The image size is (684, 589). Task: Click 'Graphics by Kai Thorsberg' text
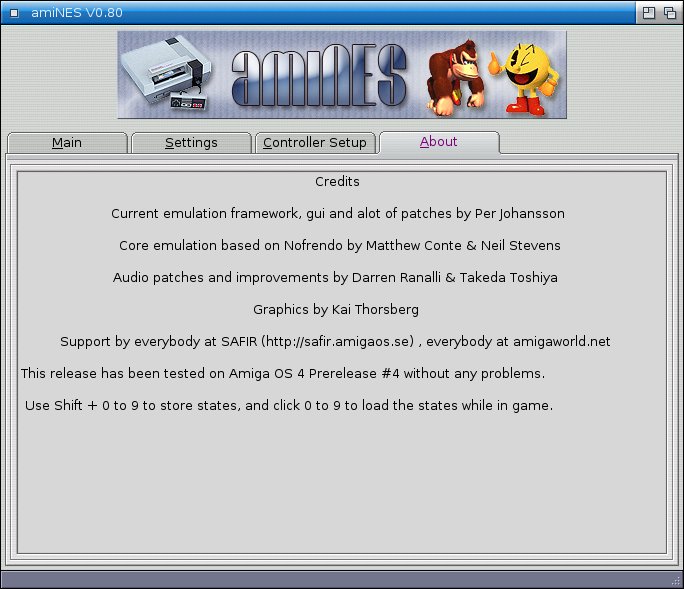point(336,309)
